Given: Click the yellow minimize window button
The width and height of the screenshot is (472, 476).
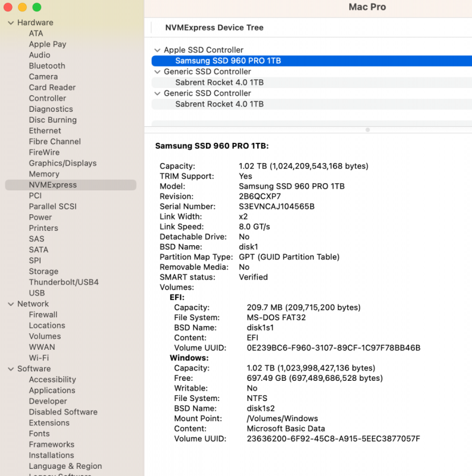Looking at the screenshot, I should [23, 7].
